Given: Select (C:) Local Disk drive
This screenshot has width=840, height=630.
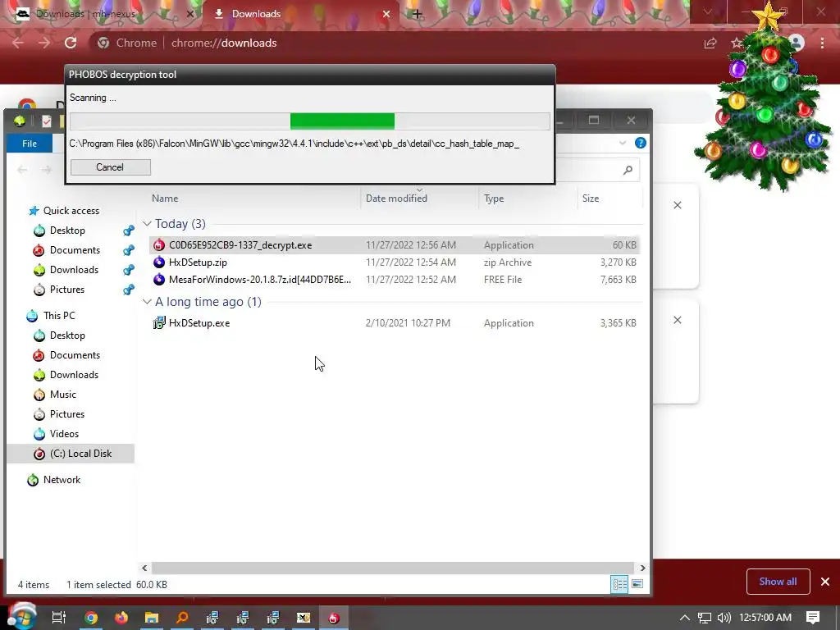Looking at the screenshot, I should (x=71, y=454).
